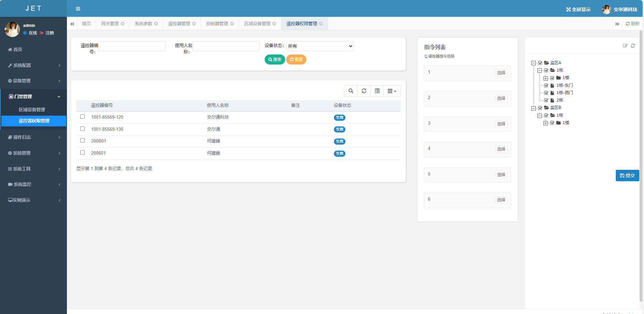Close the 遥控器权限管理 tab
Image resolution: width=644 pixels, height=314 pixels.
321,24
